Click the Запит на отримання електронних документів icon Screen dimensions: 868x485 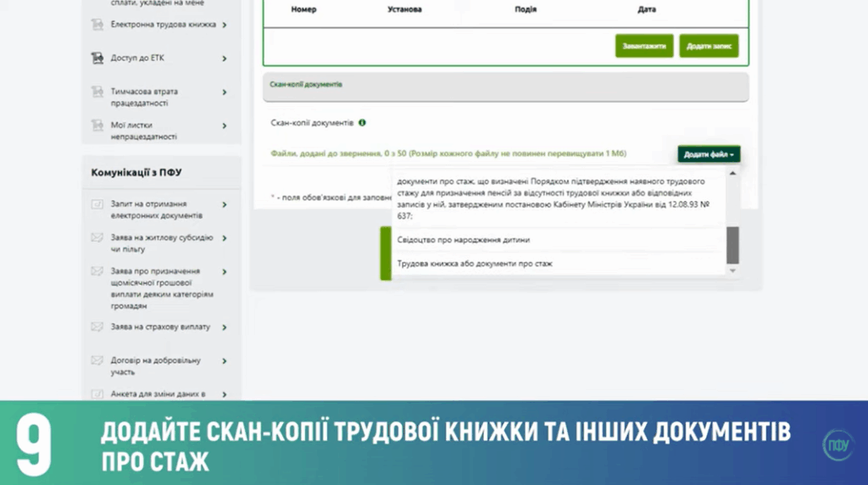point(97,204)
